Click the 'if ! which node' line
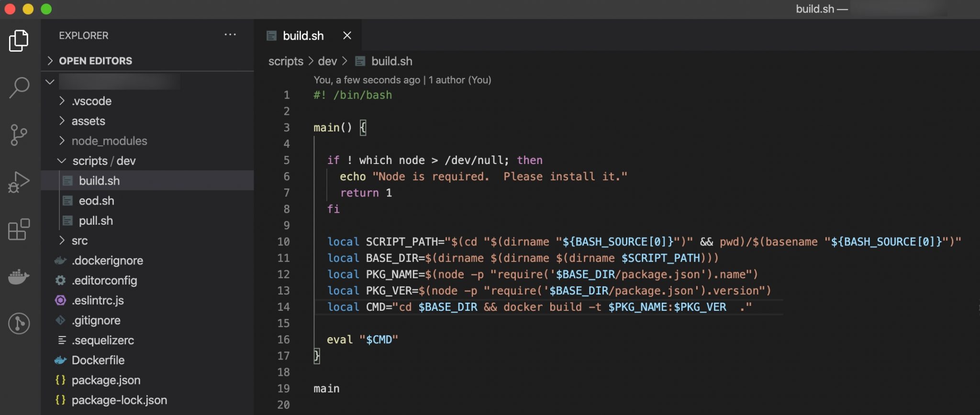Screen dimensions: 980x415 [434, 160]
